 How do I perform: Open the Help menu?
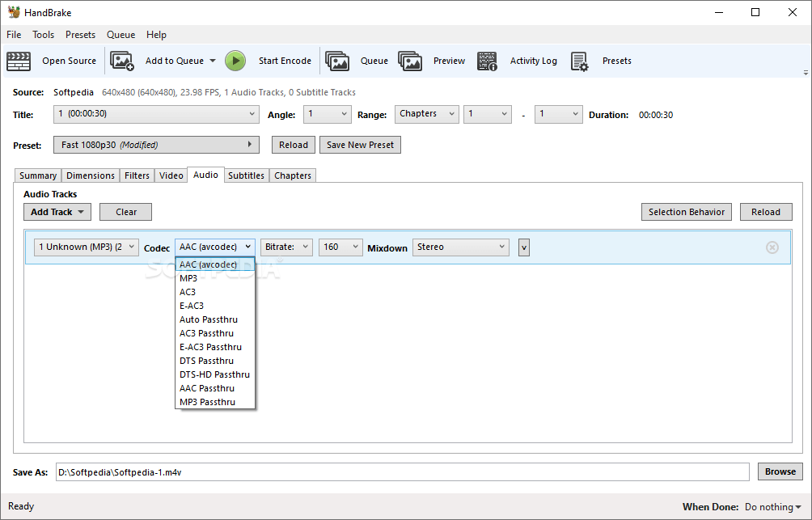point(156,35)
